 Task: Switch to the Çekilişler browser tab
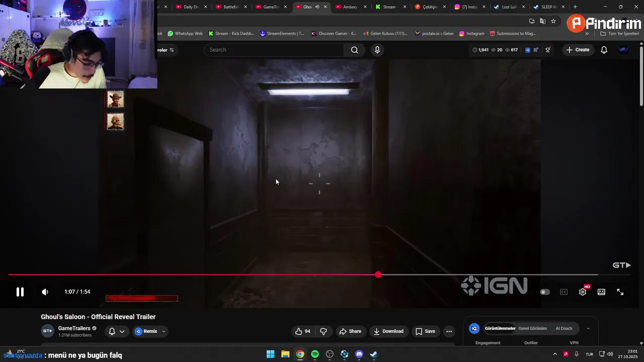pos(430,7)
